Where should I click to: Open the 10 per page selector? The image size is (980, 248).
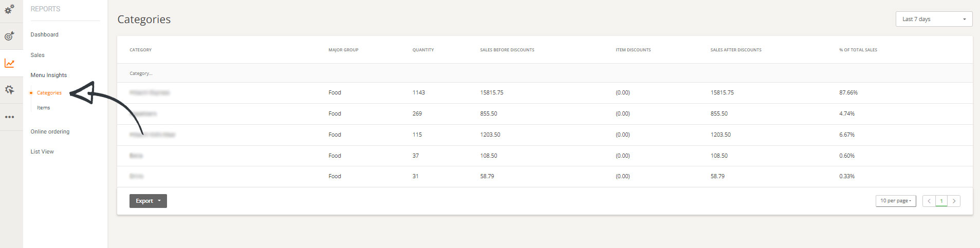click(895, 201)
